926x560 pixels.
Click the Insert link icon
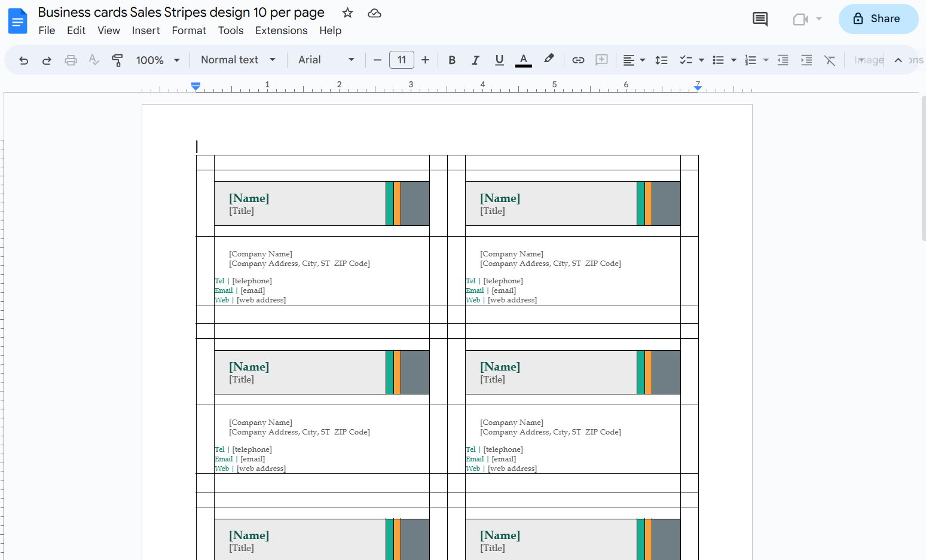(578, 60)
